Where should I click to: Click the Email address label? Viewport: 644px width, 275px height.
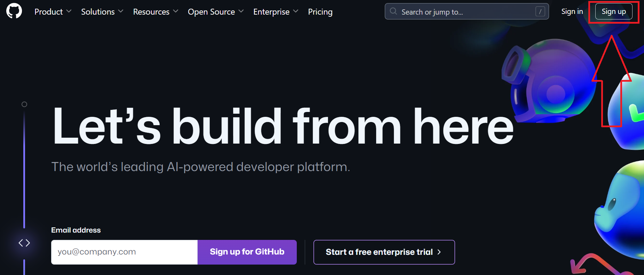click(76, 230)
